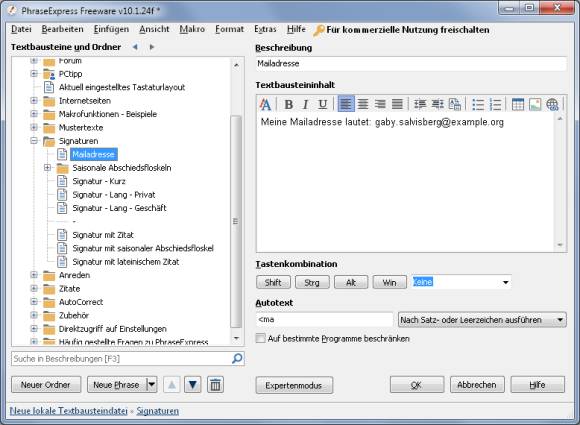The width and height of the screenshot is (580, 425).
Task: Open the Nach Satz- oder Leerzeichen dropdown
Action: (x=482, y=320)
